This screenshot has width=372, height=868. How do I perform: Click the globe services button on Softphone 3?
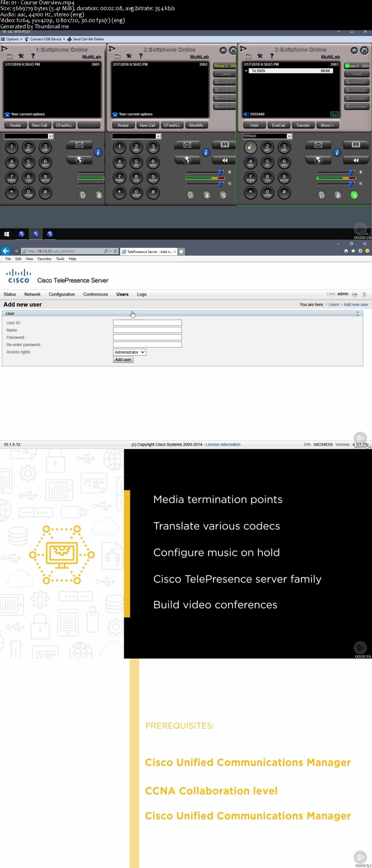tap(318, 160)
